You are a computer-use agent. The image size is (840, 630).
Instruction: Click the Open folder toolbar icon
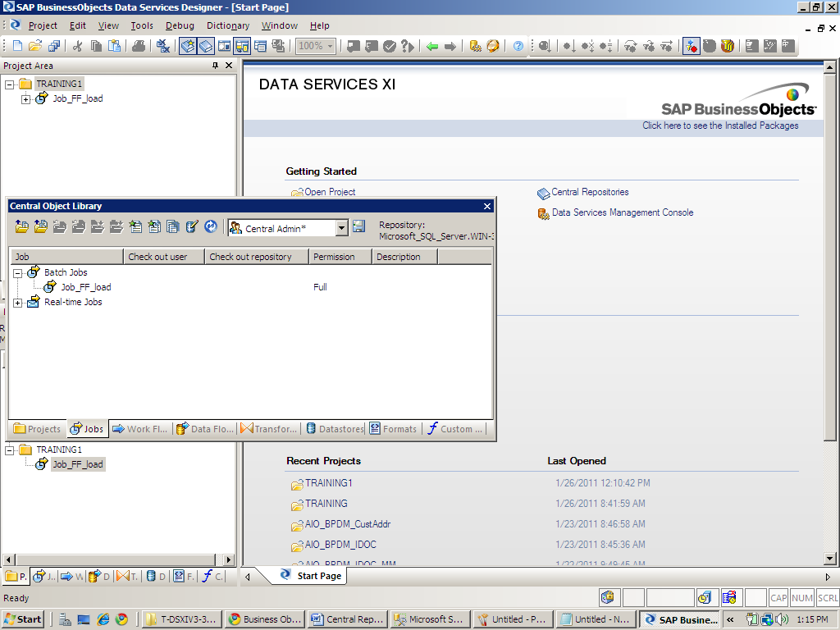(x=35, y=46)
